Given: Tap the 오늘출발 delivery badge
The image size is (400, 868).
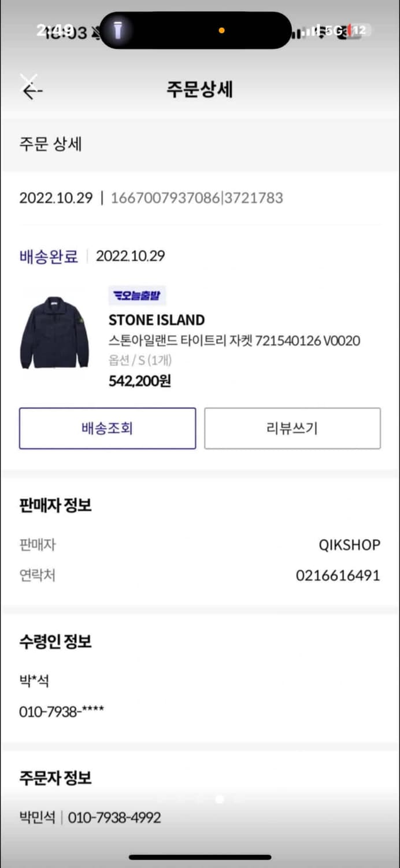Looking at the screenshot, I should pyautogui.click(x=137, y=296).
